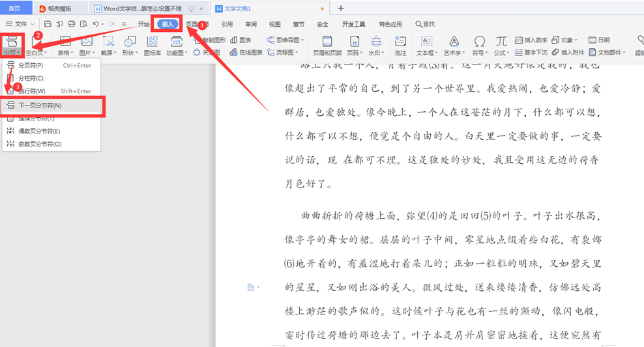The width and height of the screenshot is (644, 347).
Task: Insert a table with the 表格 icon
Action: 65,46
